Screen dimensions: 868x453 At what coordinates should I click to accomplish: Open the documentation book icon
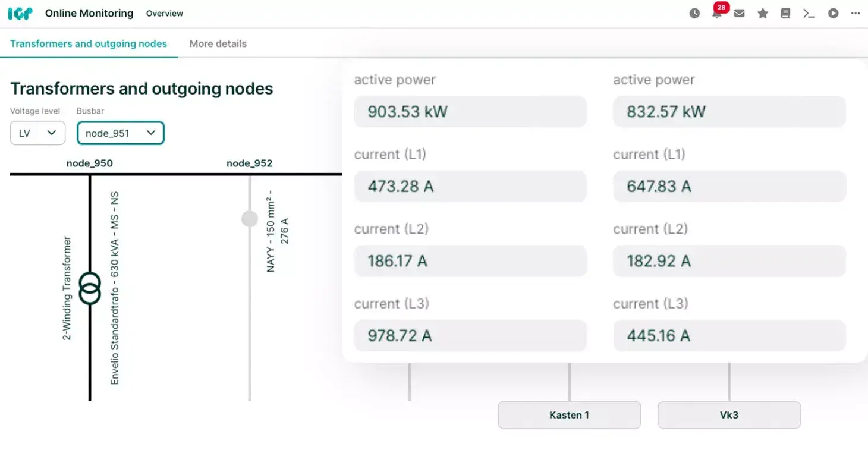coord(785,13)
